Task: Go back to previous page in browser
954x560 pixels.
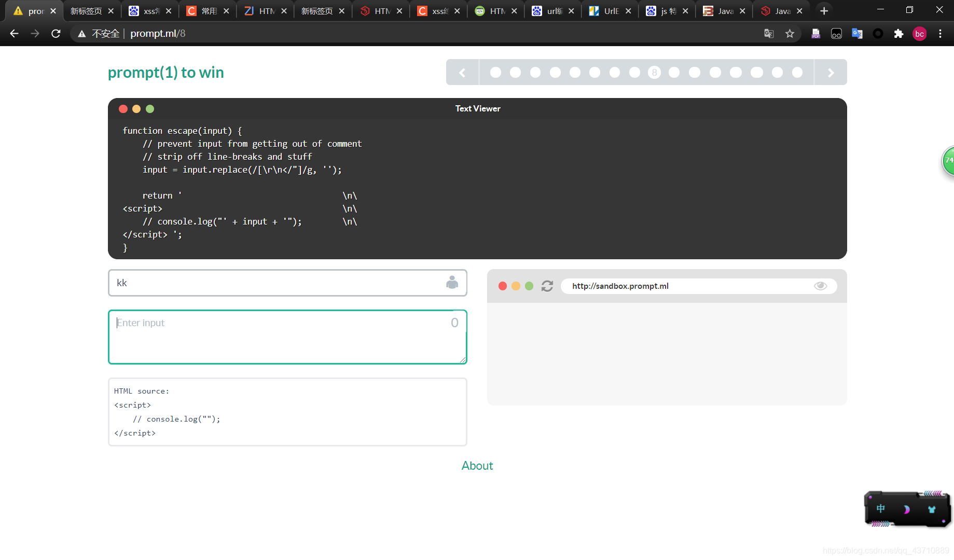Action: point(14,34)
